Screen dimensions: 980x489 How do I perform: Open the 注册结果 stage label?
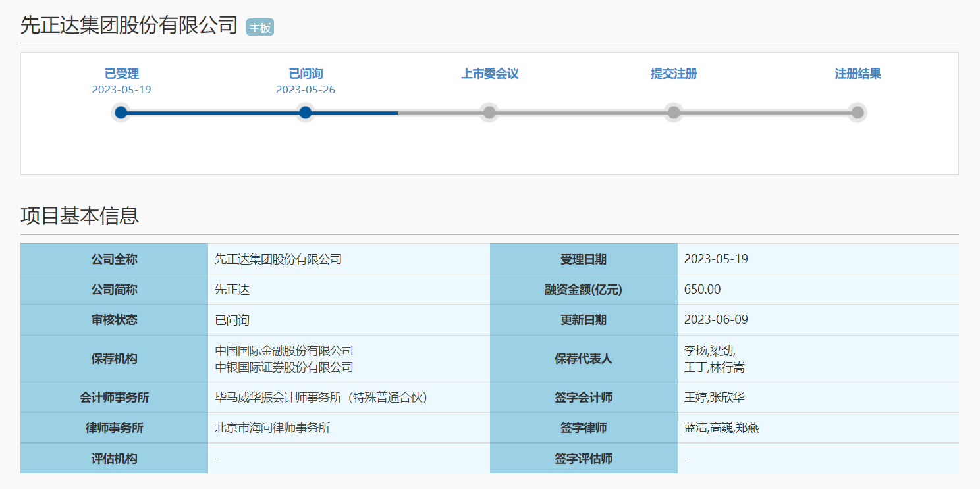857,74
